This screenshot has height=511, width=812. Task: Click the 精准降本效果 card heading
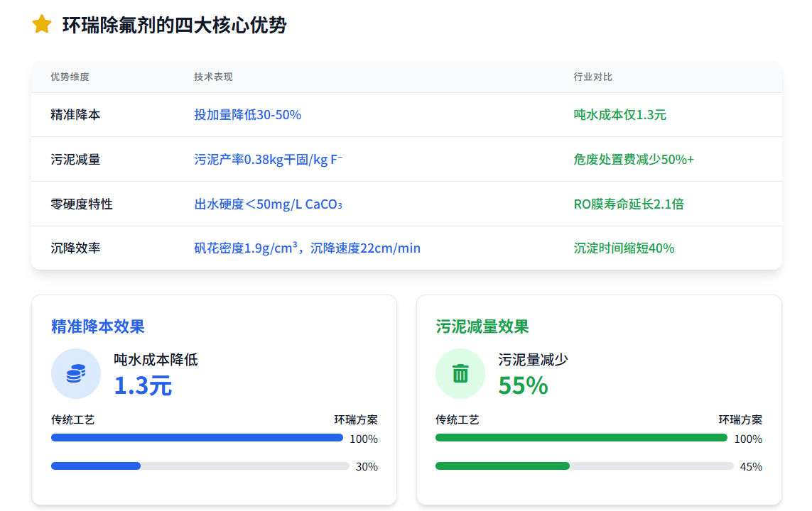98,326
